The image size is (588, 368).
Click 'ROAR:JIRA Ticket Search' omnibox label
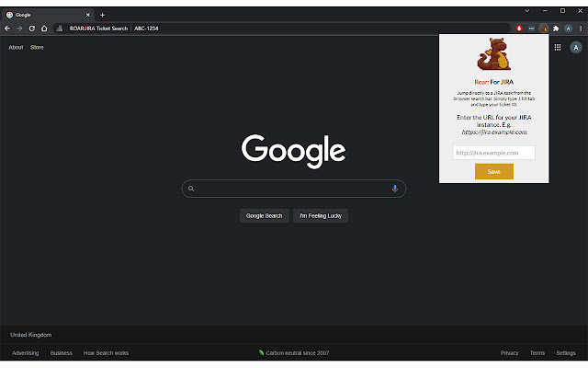pos(98,29)
